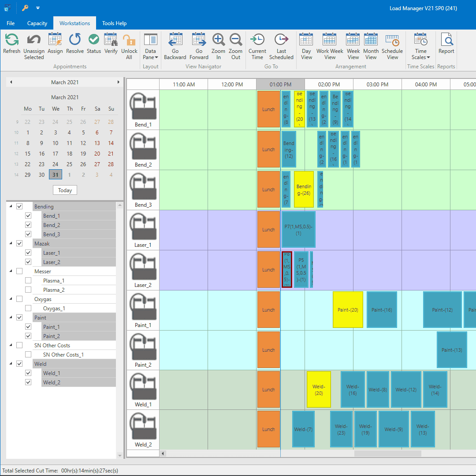
Task: Switch to the Capacity tab
Action: 37,23
